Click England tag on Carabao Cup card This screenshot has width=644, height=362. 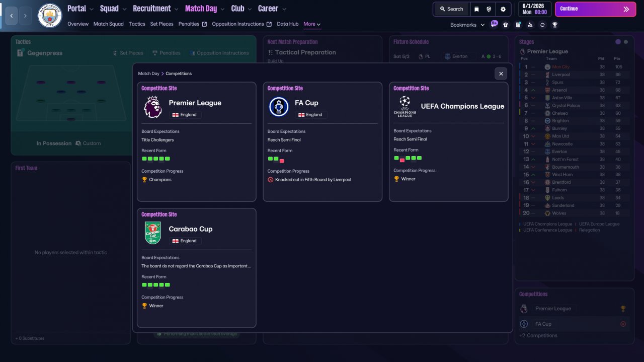[185, 241]
